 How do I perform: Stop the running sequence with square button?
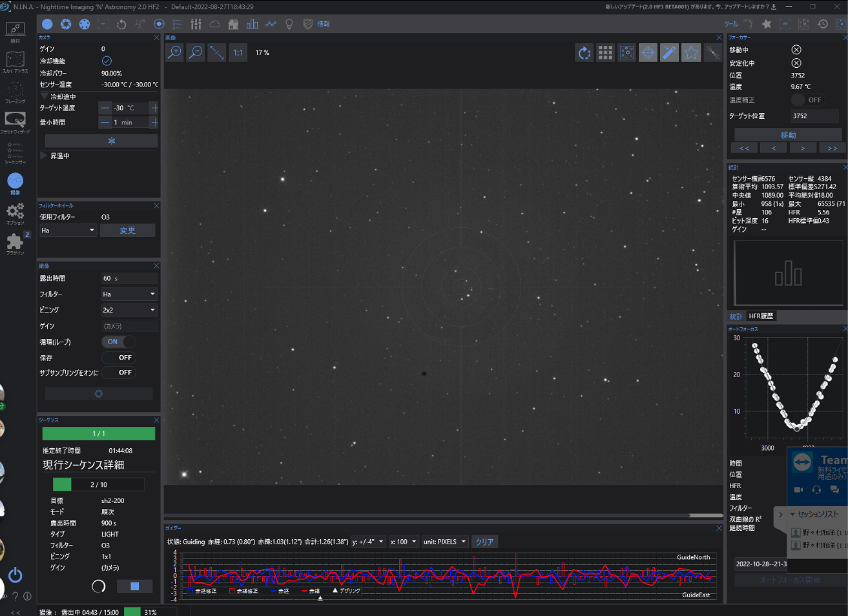coord(134,586)
